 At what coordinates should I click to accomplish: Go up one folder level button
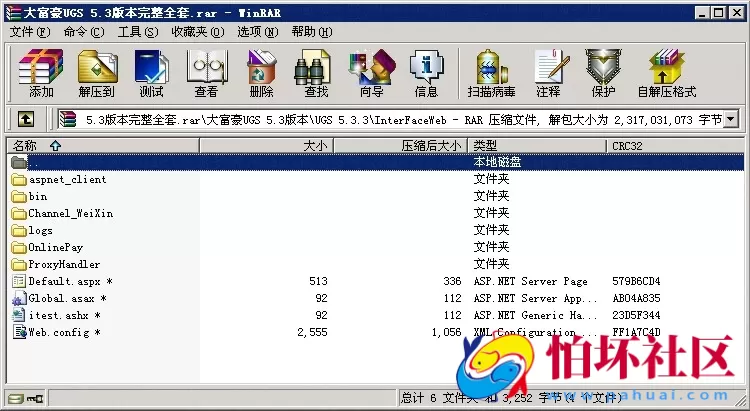(x=26, y=119)
